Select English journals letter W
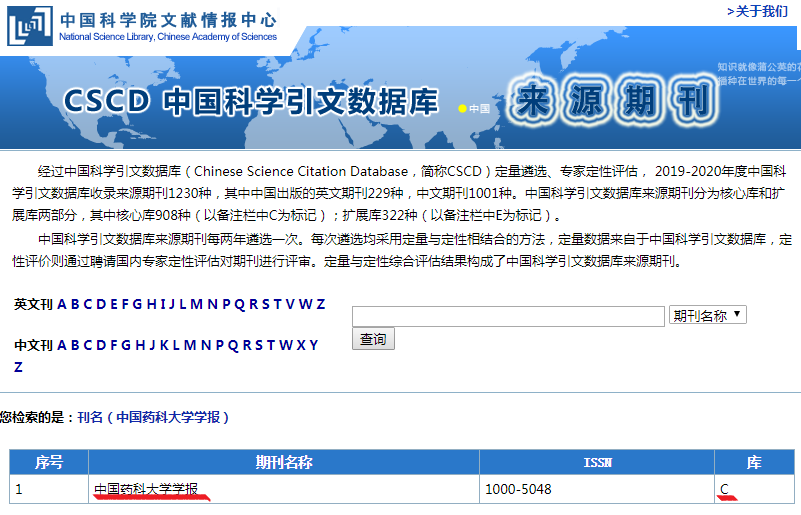 (306, 305)
